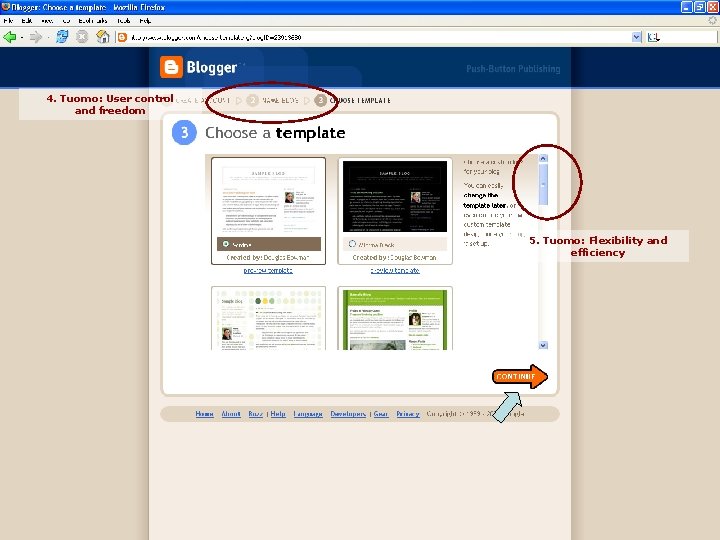The width and height of the screenshot is (720, 540).
Task: Expand the address bar URL dropdown
Action: tap(636, 38)
